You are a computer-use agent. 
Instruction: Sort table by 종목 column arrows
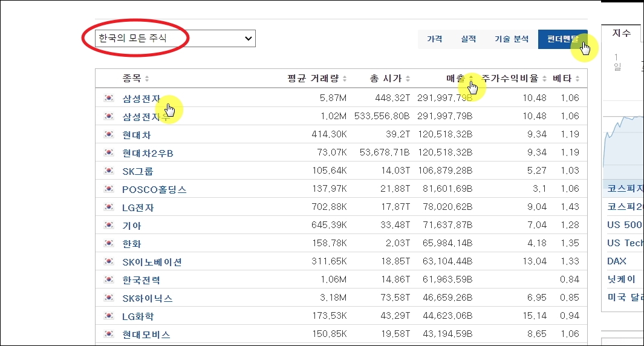pos(147,79)
